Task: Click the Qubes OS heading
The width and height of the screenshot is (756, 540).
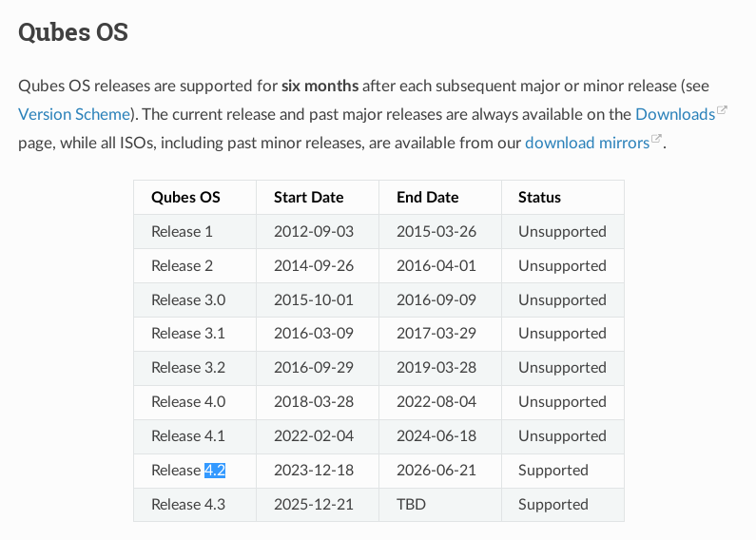Action: [73, 32]
